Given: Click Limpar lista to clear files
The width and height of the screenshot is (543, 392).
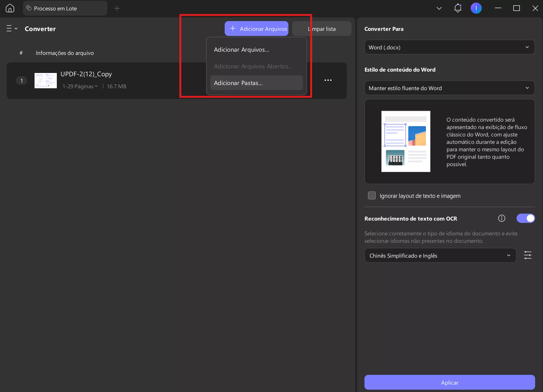Looking at the screenshot, I should tap(322, 28).
